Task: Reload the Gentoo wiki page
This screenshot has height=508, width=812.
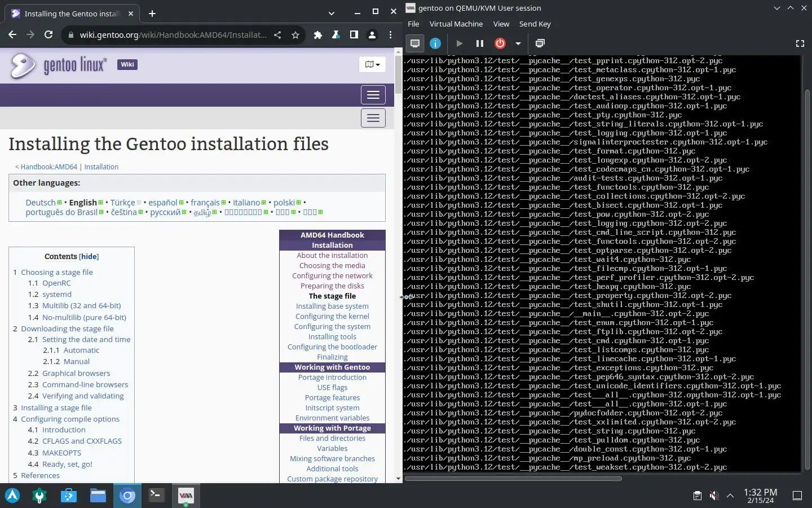Action: 48,34
